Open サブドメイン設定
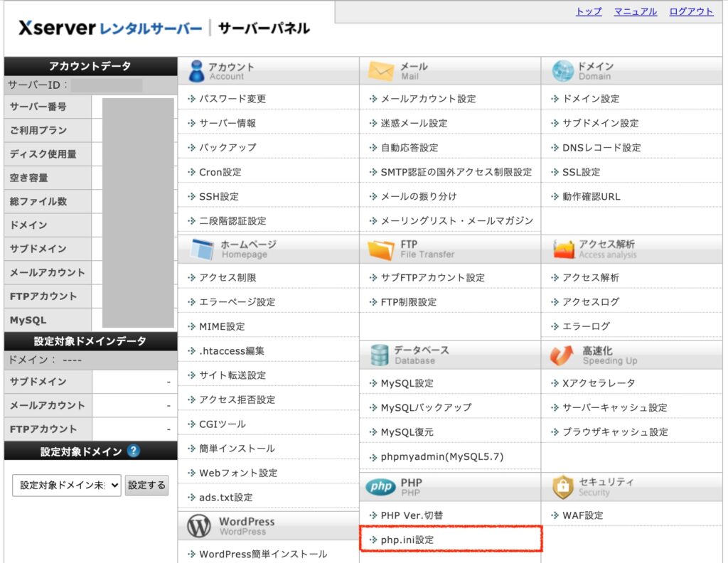This screenshot has height=563, width=728. click(600, 123)
